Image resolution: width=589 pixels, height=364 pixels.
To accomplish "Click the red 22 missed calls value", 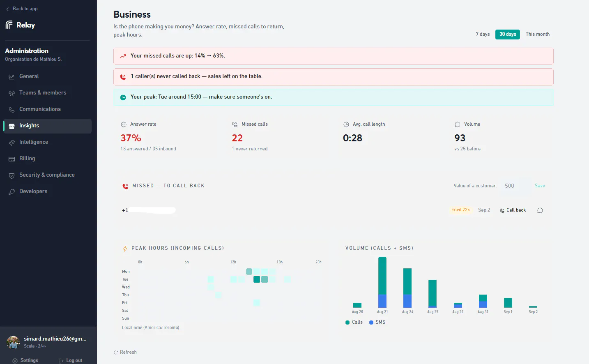I will pos(237,138).
